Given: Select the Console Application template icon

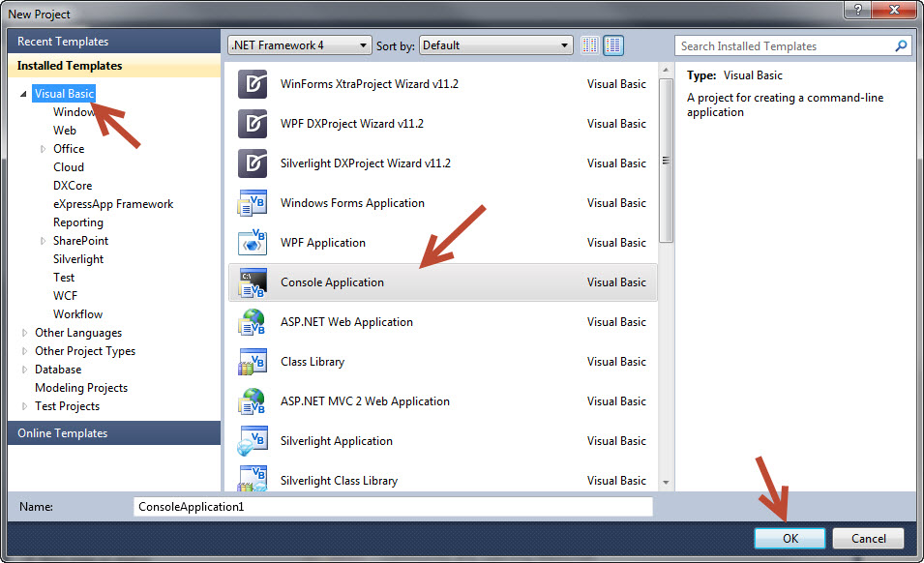Looking at the screenshot, I should tap(252, 281).
